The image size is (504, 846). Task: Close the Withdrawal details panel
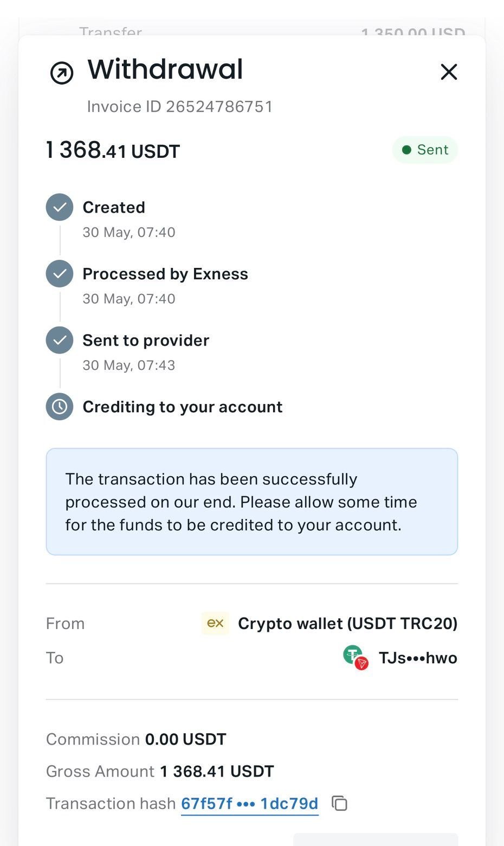coord(449,72)
